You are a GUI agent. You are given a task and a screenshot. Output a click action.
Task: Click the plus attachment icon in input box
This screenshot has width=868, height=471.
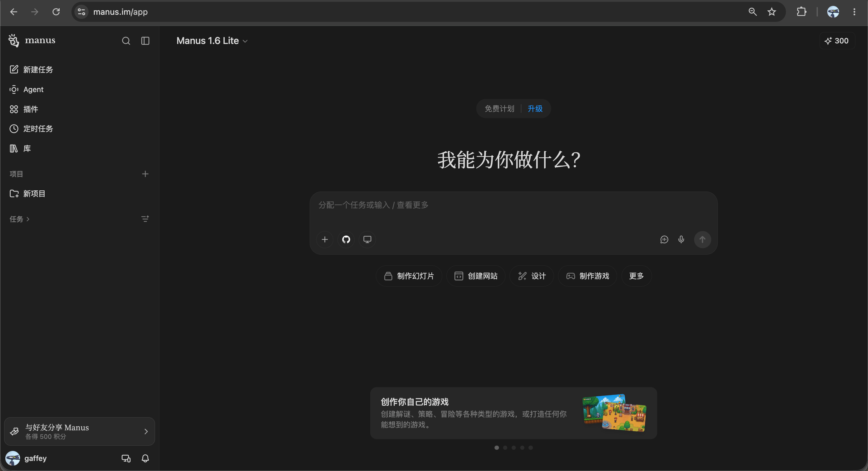[x=325, y=240]
